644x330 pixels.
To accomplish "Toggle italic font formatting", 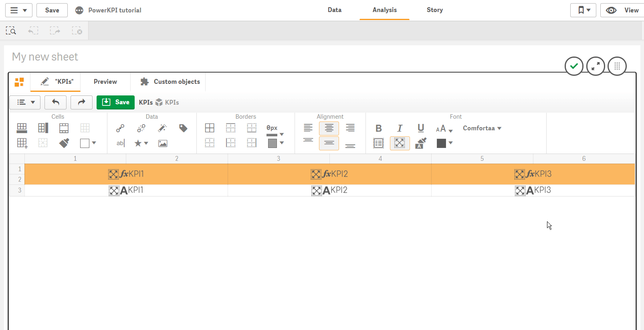I will (x=400, y=128).
